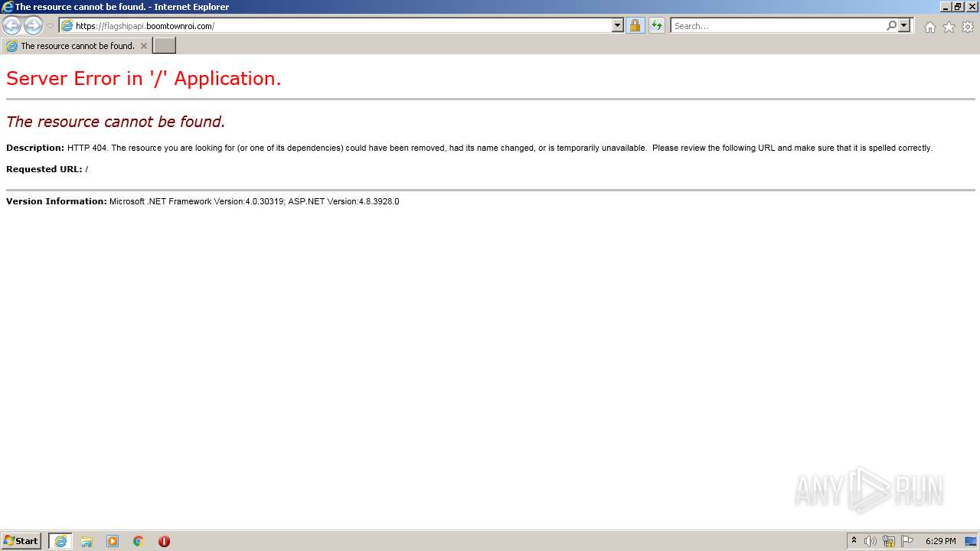Minimize the Internet Explorer window
Viewport: 980px width, 551px height.
945,6
